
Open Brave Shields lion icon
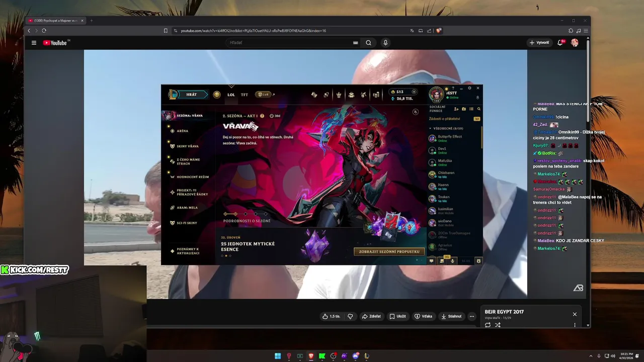click(x=439, y=31)
